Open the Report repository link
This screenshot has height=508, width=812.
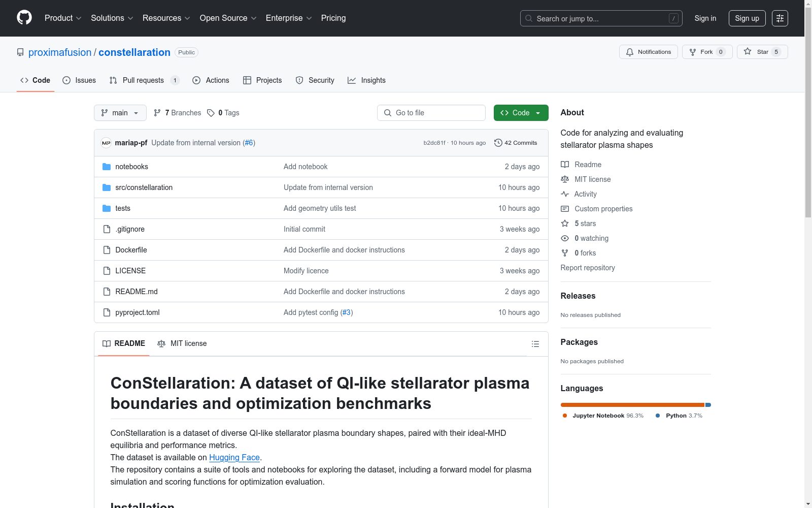pos(588,268)
